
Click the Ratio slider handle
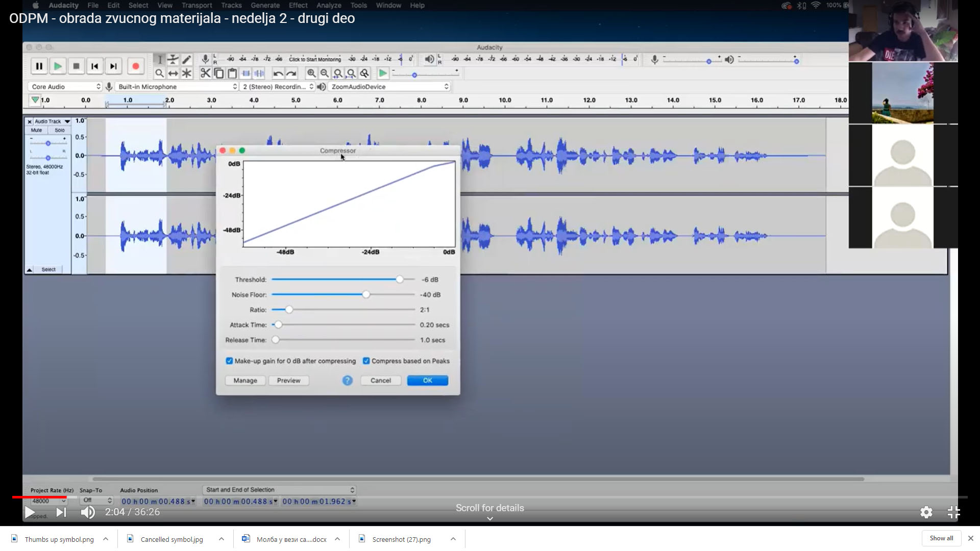(289, 310)
